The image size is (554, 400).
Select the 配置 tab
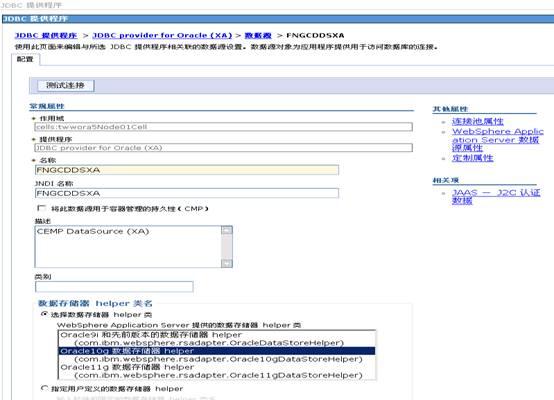[x=25, y=59]
